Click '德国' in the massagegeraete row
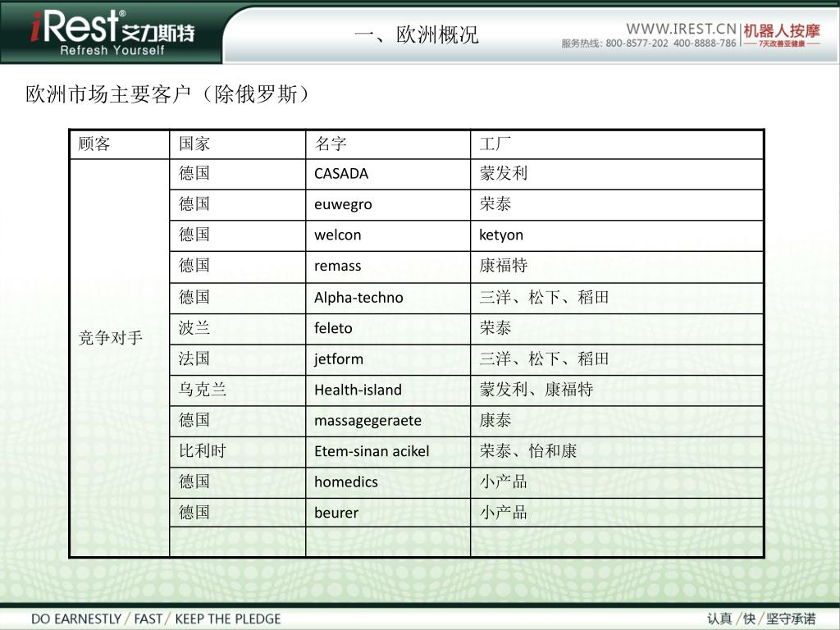The height and width of the screenshot is (630, 840). 237,421
